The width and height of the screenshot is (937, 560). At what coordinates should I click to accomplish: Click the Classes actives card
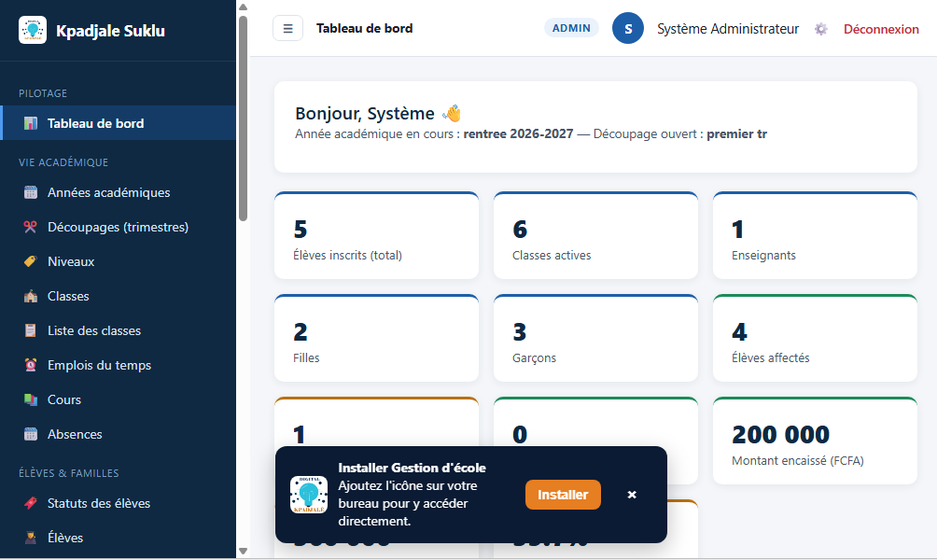(x=595, y=235)
